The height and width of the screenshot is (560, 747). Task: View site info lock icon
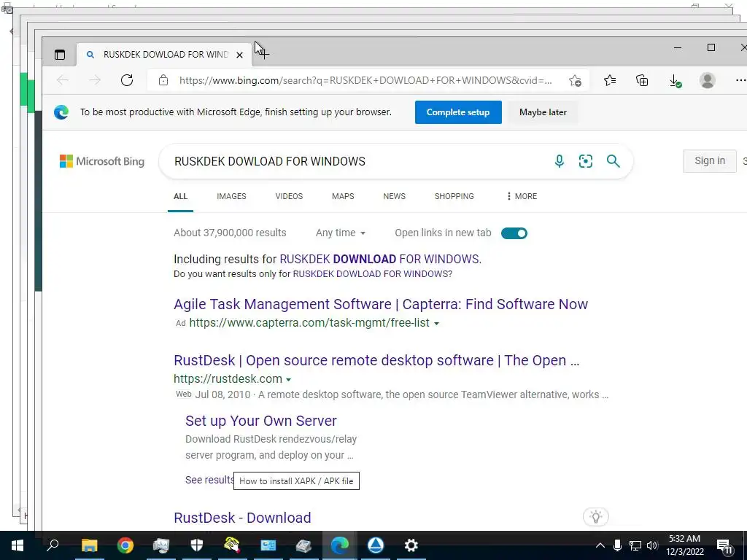coord(163,80)
